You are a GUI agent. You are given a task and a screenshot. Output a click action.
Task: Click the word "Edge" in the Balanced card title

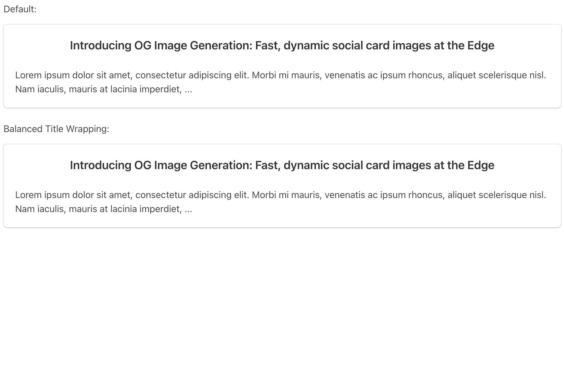tap(481, 165)
